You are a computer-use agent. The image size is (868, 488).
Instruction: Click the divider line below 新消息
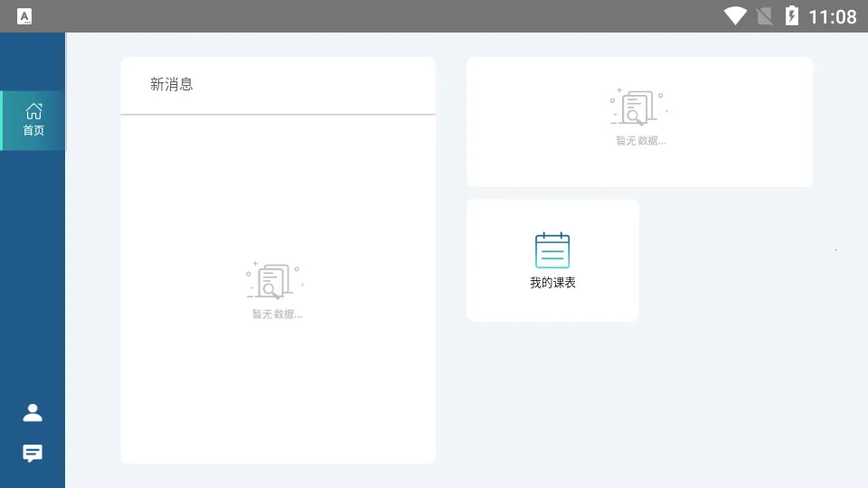point(278,115)
